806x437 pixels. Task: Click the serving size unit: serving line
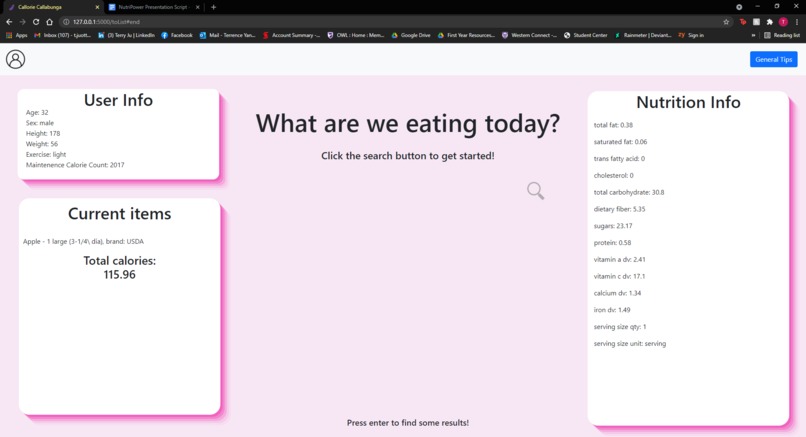pos(630,343)
